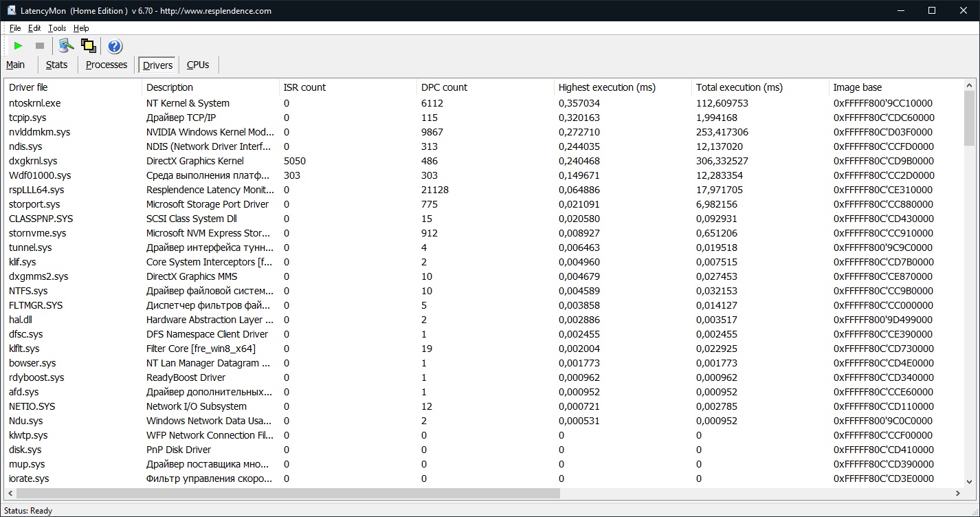
Task: Select the rdyboost.sys driver row
Action: pos(484,377)
